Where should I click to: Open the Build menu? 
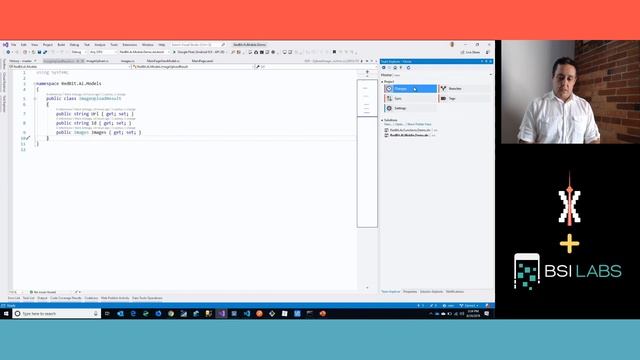point(61,44)
